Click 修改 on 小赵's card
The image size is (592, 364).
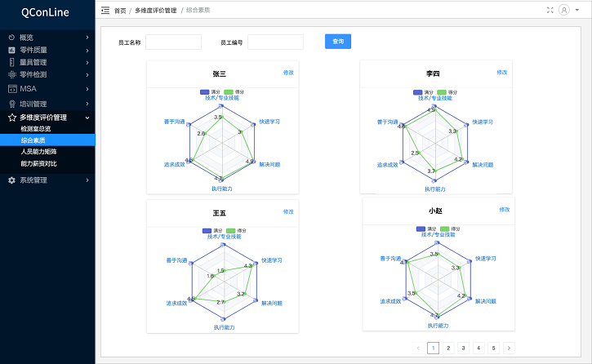pos(502,210)
